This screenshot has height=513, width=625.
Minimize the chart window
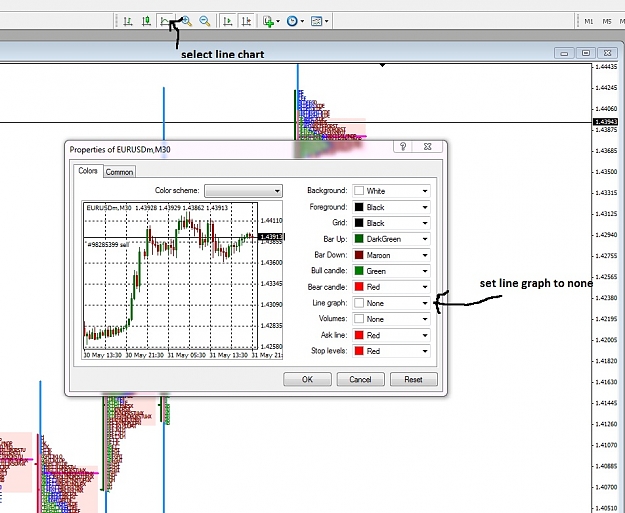[x=564, y=53]
